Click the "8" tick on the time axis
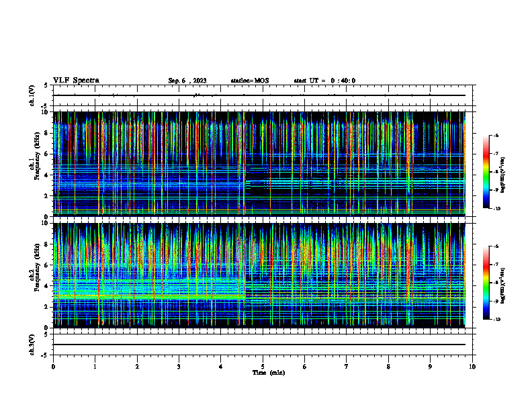The height and width of the screenshot is (411, 532). (388, 367)
